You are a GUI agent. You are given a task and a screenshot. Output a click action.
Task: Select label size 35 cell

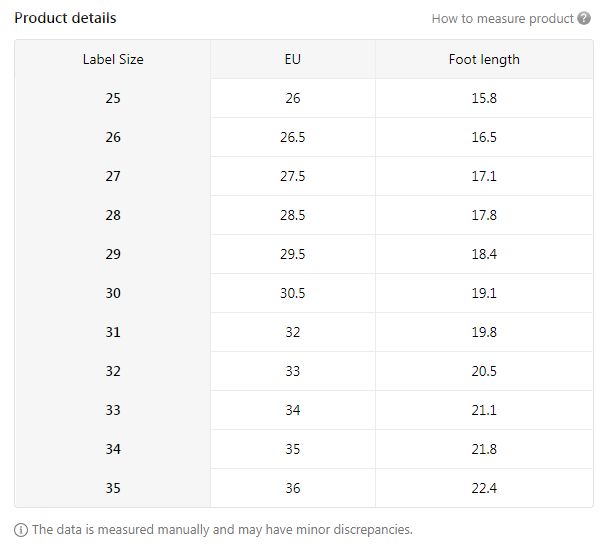coord(113,488)
